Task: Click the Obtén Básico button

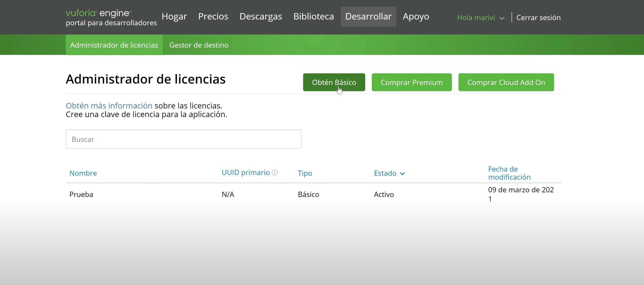Action: coord(334,82)
